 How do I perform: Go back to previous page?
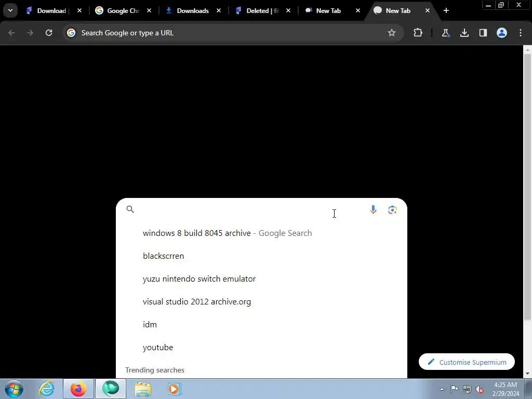coord(11,33)
